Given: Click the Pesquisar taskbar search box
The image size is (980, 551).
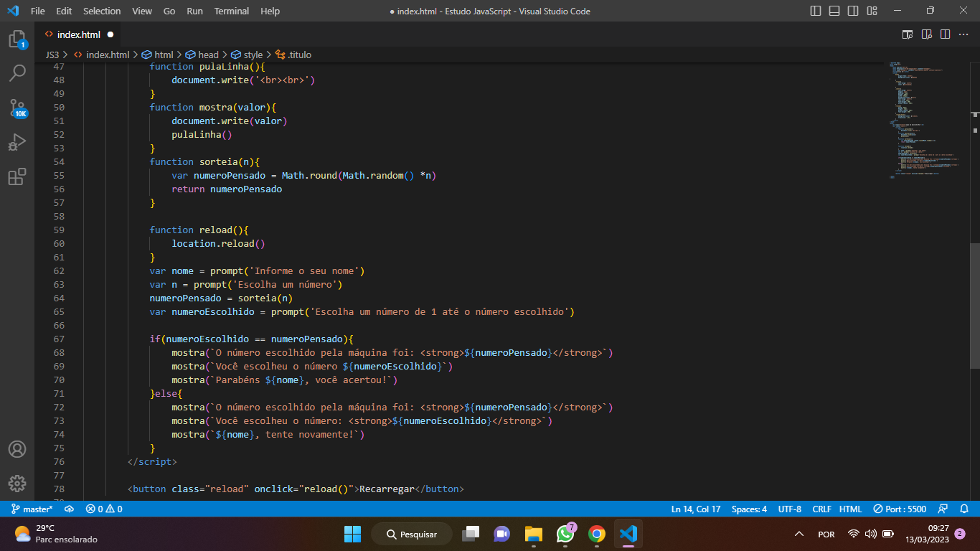Looking at the screenshot, I should [411, 534].
